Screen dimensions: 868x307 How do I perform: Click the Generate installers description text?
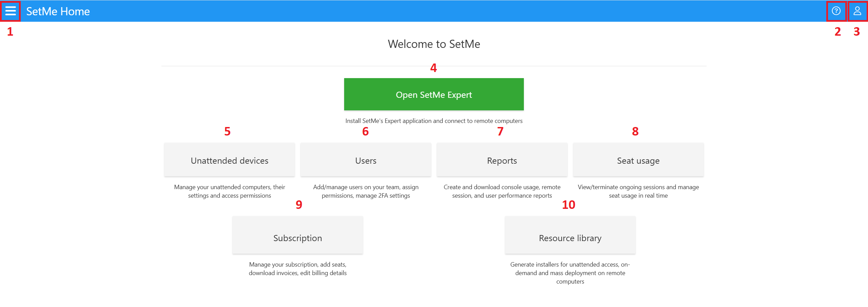(x=570, y=273)
